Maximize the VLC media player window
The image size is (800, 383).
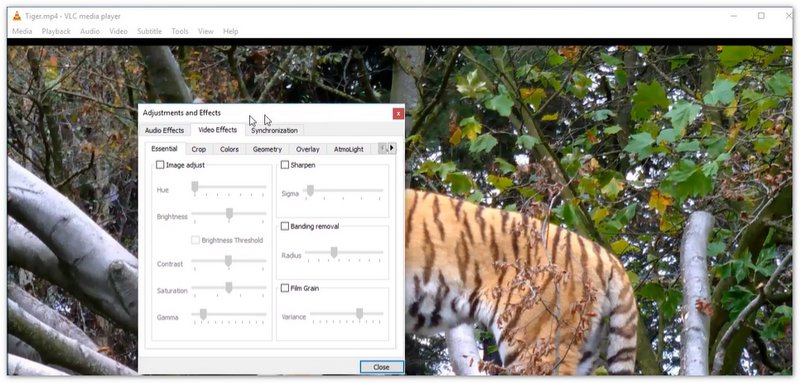pos(761,16)
